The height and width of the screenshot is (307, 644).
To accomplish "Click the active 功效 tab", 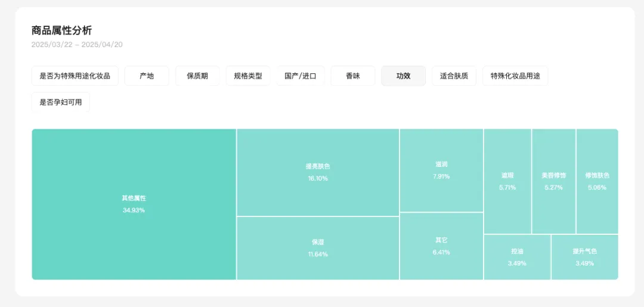I will tap(403, 76).
